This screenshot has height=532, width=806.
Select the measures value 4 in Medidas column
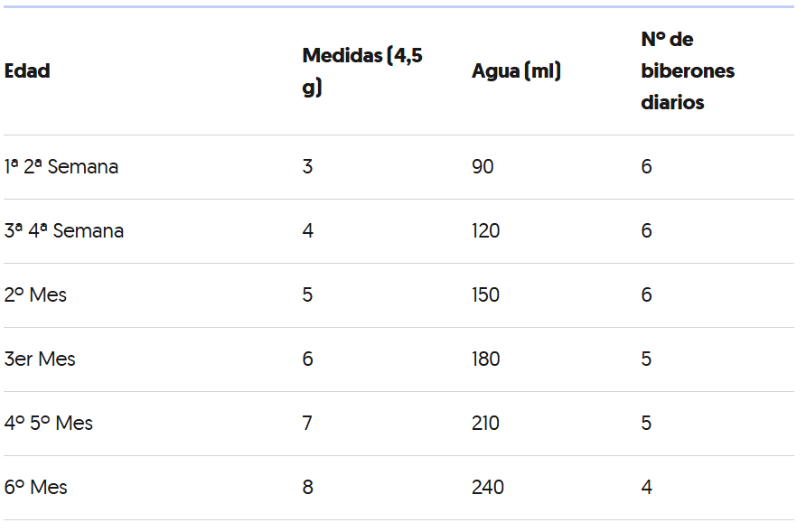coord(308,231)
